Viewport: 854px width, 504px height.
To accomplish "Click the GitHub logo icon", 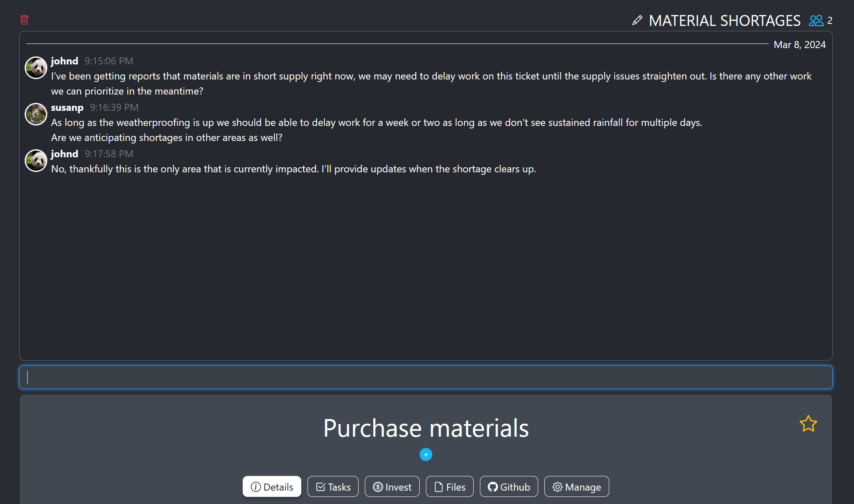I will [x=493, y=486].
